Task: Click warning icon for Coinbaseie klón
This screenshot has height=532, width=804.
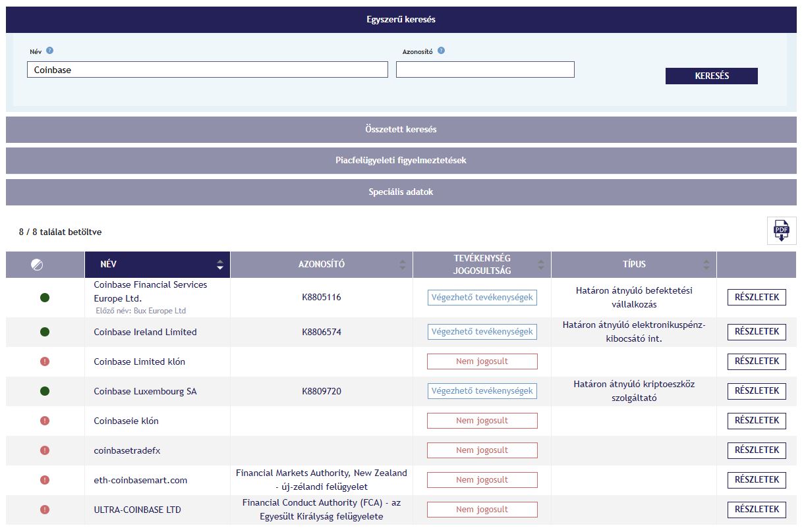Action: click(45, 421)
